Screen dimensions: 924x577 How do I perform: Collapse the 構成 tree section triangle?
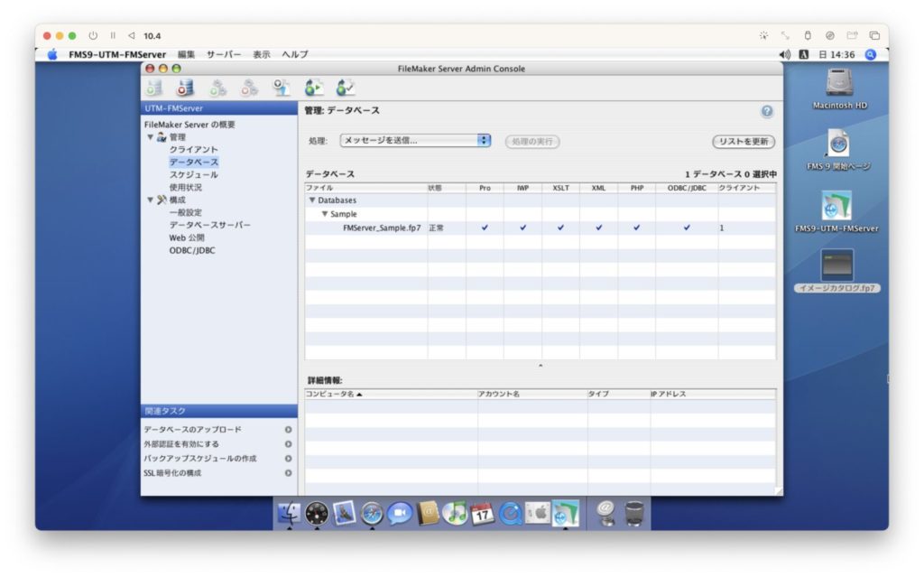151,200
